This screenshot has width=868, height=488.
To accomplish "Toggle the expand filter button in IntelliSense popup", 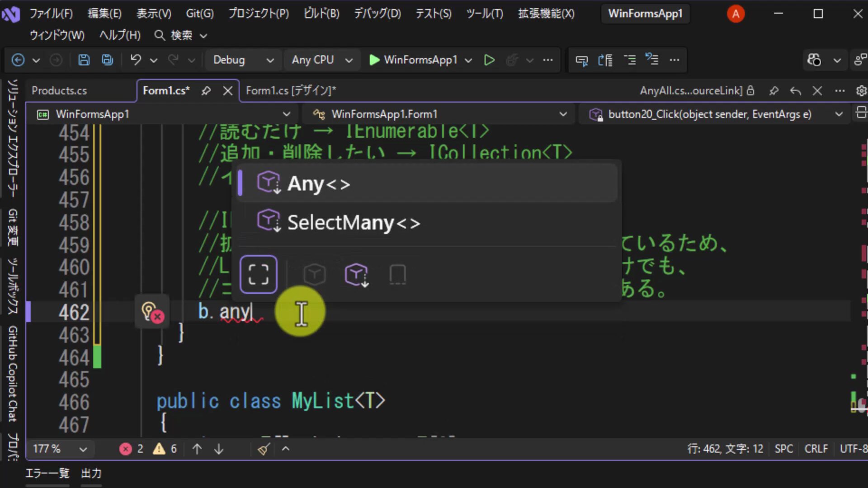I will point(259,274).
